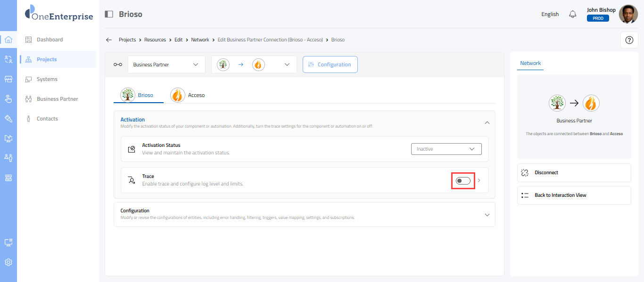Click Resources breadcrumb link
The width and height of the screenshot is (644, 282).
(155, 40)
